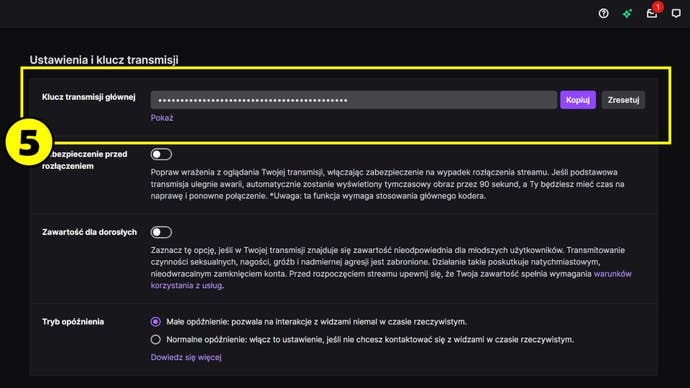Screen dimensions: 690x388
Task: Enable the Zawartość dla dorosłych switch
Action: coord(161,232)
